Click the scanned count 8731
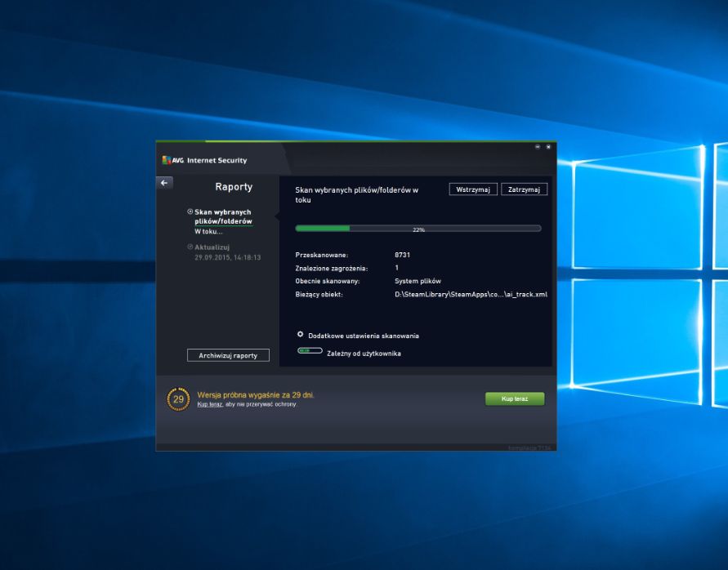Viewport: 728px width, 570px height. [x=402, y=255]
